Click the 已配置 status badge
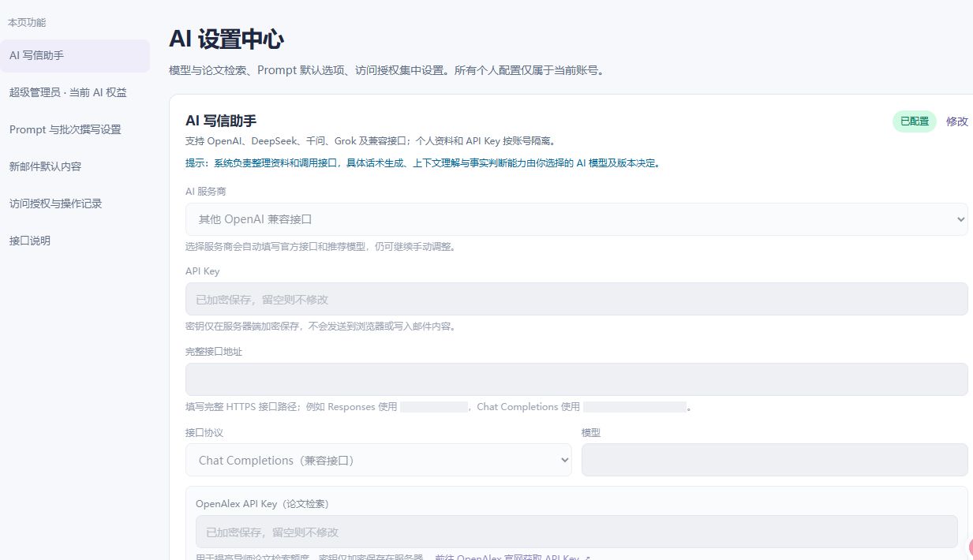The image size is (973, 560). pos(915,121)
